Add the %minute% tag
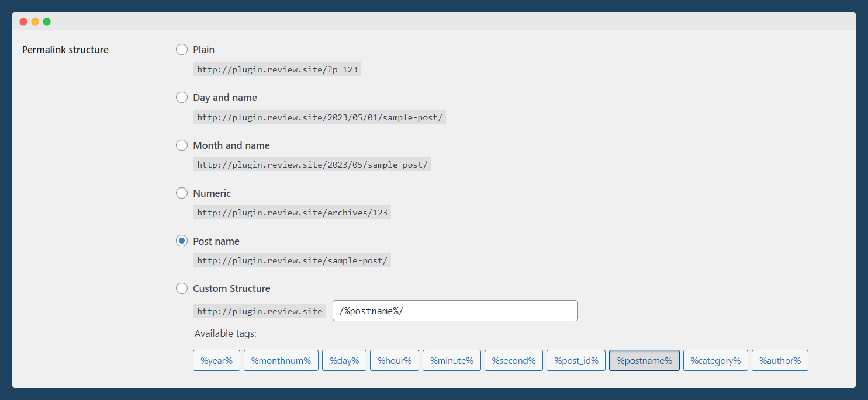This screenshot has width=868, height=400. tap(451, 360)
